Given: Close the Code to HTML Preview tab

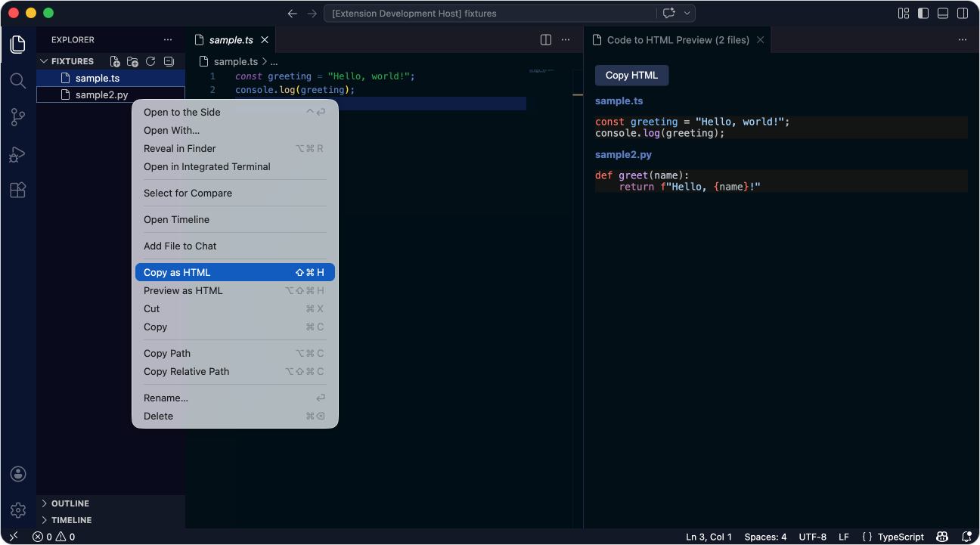Looking at the screenshot, I should (761, 40).
